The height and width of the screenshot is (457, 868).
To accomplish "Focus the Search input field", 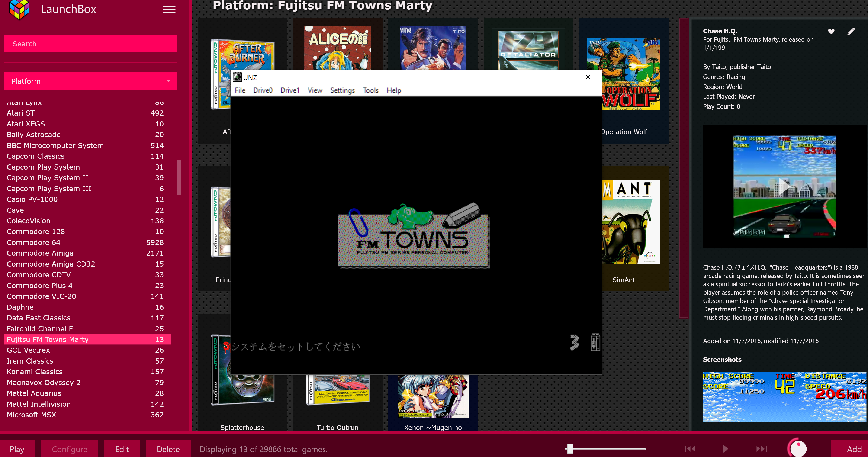I will tap(91, 43).
